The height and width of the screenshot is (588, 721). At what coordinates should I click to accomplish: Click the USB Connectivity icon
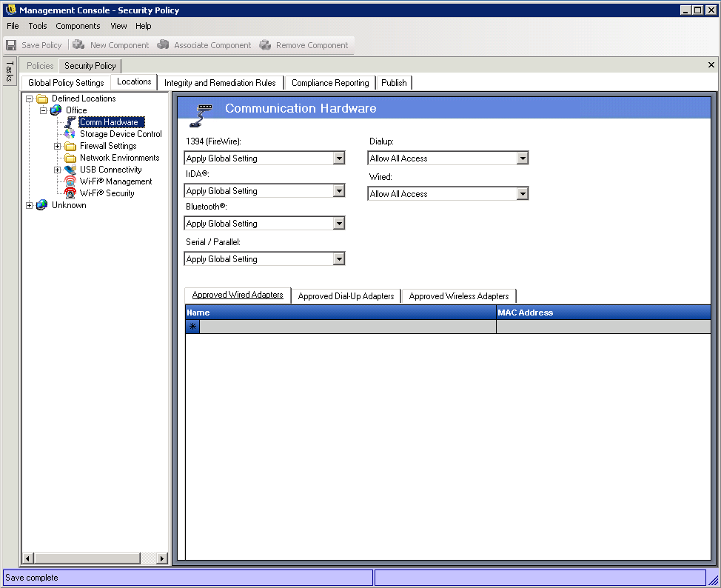70,170
